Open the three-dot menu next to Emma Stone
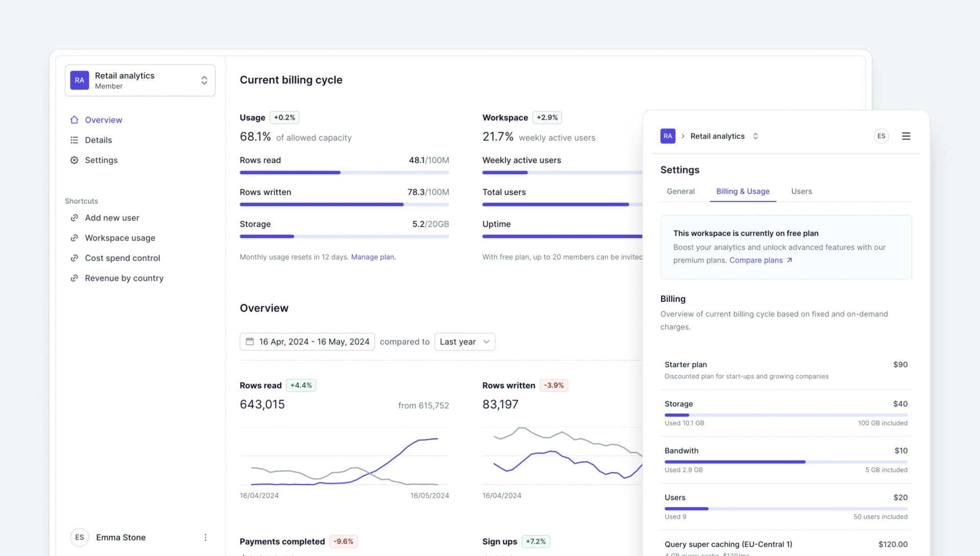Viewport: 980px width, 556px height. pyautogui.click(x=205, y=537)
